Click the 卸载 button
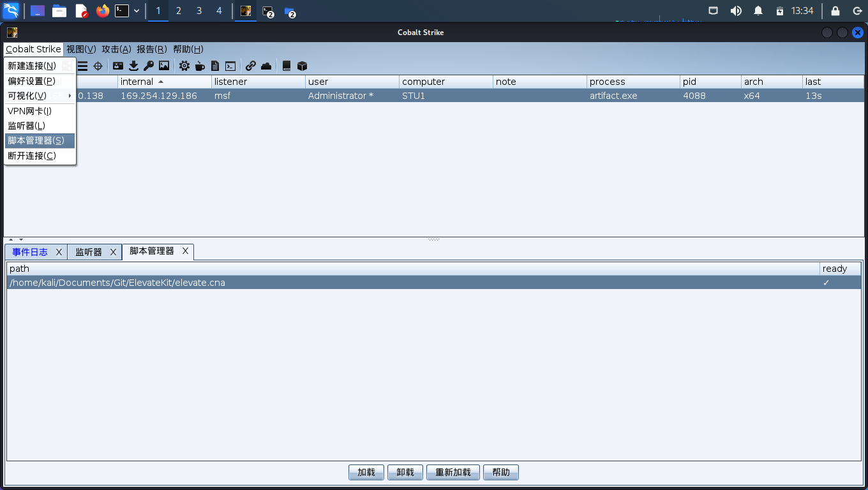Screen dimensions: 868x490 [x=405, y=472]
